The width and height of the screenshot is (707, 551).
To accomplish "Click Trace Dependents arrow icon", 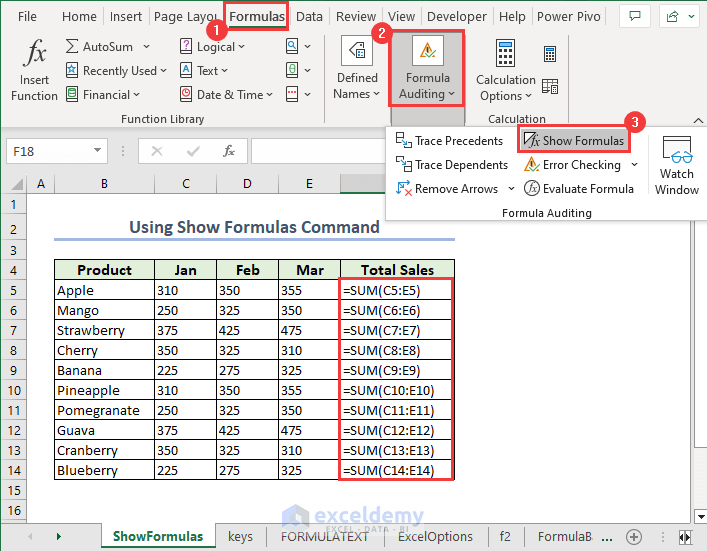I will click(404, 165).
